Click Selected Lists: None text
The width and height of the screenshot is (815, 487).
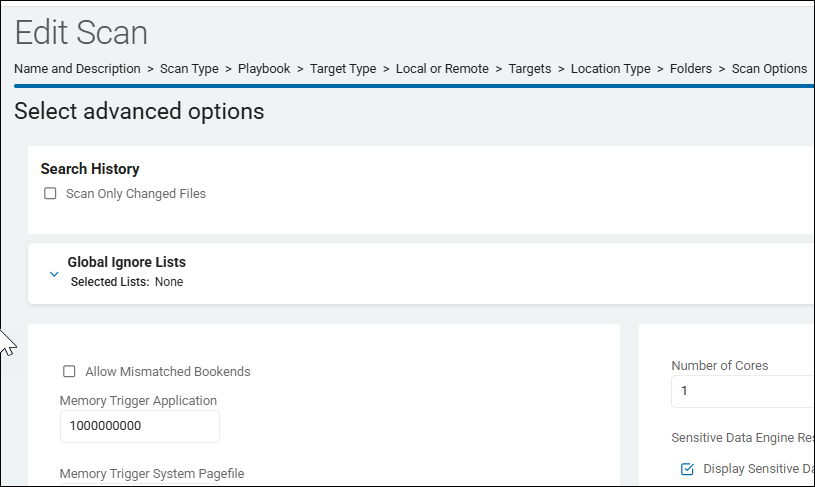point(127,282)
